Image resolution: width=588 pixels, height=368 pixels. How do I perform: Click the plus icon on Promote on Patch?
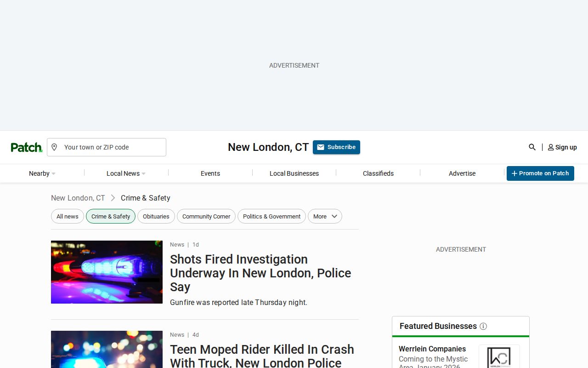514,173
